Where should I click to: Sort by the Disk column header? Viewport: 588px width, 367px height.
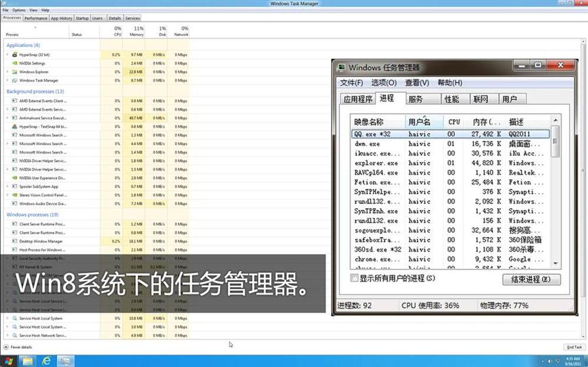tap(156, 31)
